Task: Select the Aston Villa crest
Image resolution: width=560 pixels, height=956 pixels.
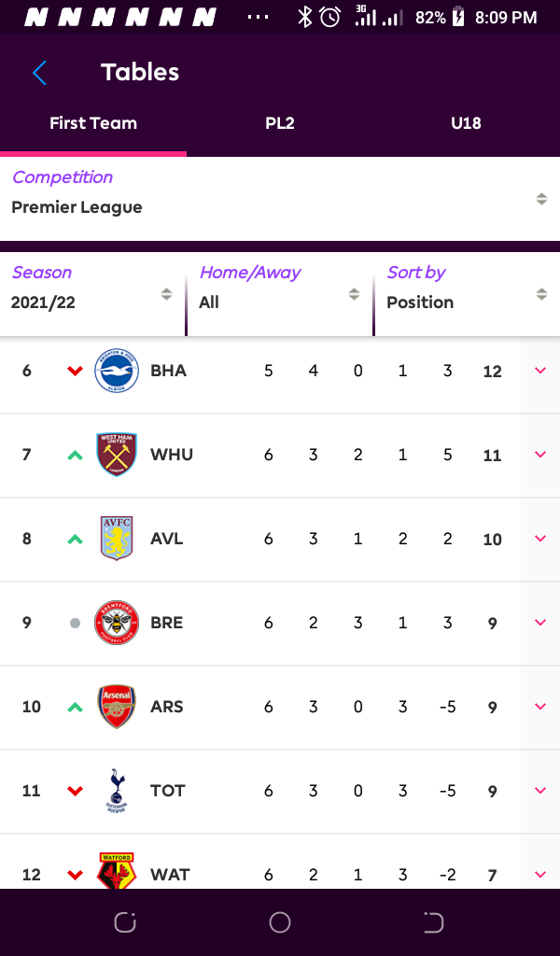Action: click(117, 539)
